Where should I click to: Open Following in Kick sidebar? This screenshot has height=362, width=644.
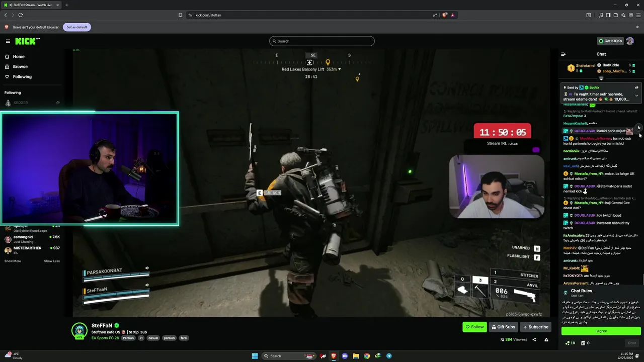click(x=22, y=76)
